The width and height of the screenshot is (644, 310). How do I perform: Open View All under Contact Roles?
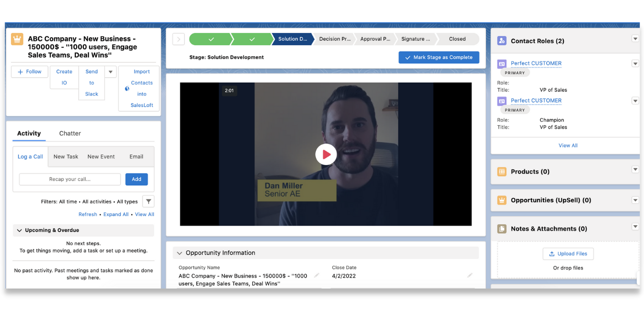pos(568,145)
